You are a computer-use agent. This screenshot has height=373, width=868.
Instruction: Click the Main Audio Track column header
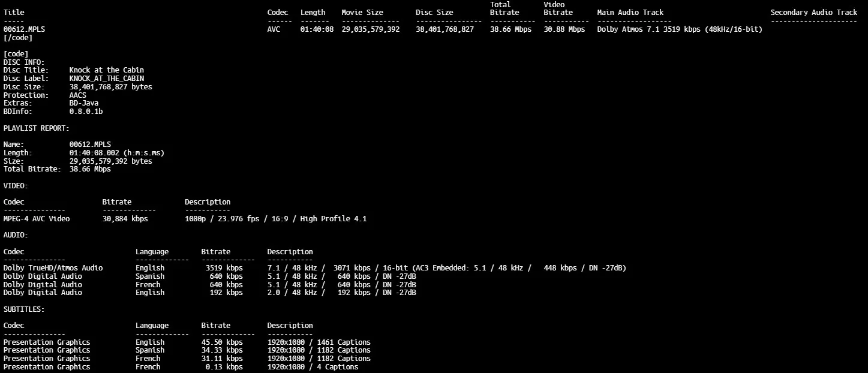point(630,13)
